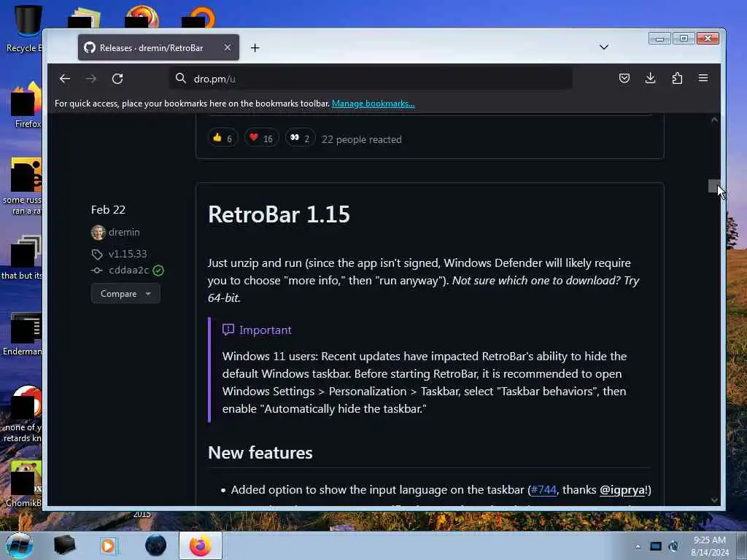Image resolution: width=747 pixels, height=560 pixels.
Task: Click the Feb 22 release date
Action: pos(108,209)
